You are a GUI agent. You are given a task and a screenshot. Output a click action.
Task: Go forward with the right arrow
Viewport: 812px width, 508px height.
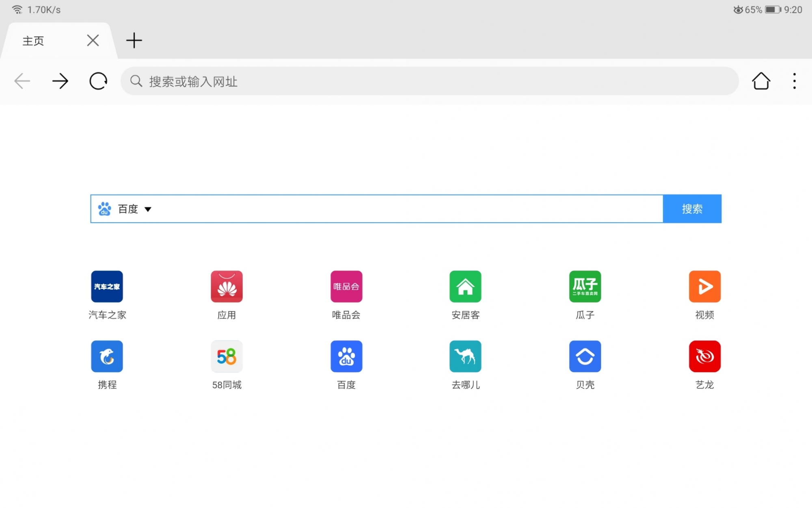[x=60, y=81]
